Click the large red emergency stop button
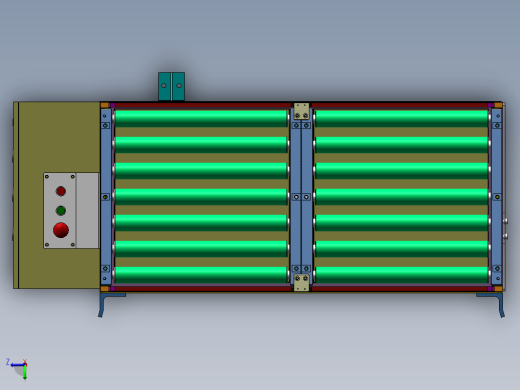Screen dimensions: 520x390 (61, 230)
